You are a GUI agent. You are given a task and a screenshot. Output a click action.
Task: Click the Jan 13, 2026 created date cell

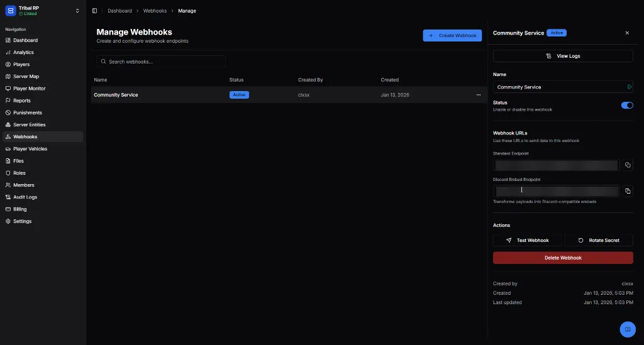click(x=395, y=95)
